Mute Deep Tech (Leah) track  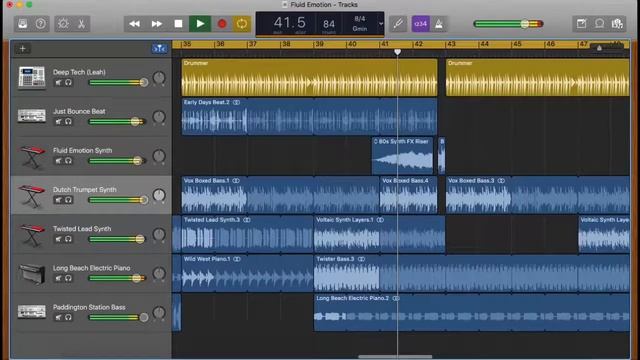(58, 82)
